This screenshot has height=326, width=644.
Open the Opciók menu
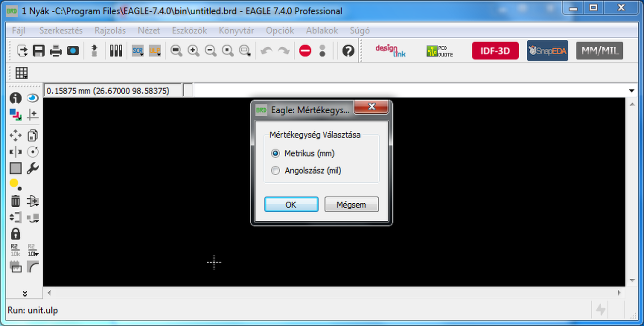click(x=280, y=30)
